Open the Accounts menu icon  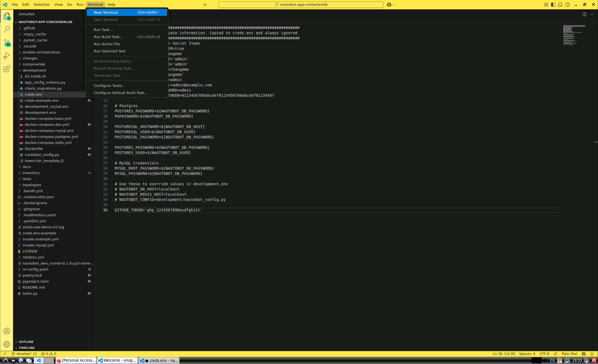(7, 331)
